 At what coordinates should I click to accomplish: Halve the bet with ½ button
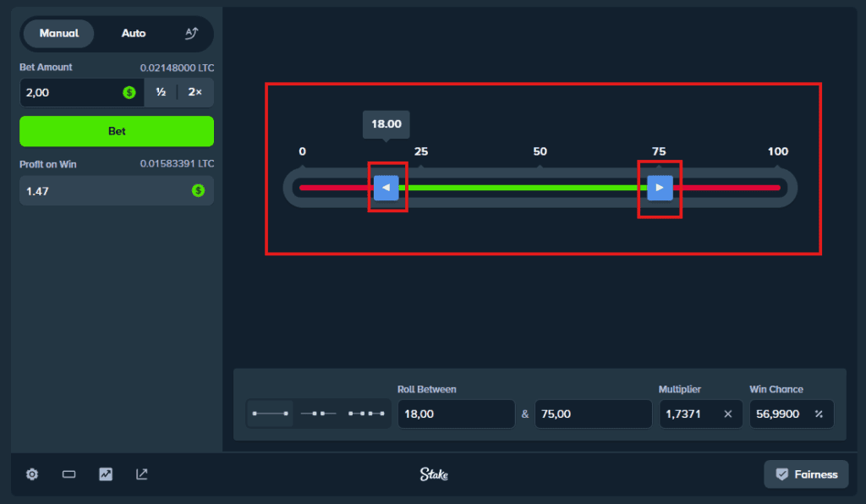click(161, 93)
